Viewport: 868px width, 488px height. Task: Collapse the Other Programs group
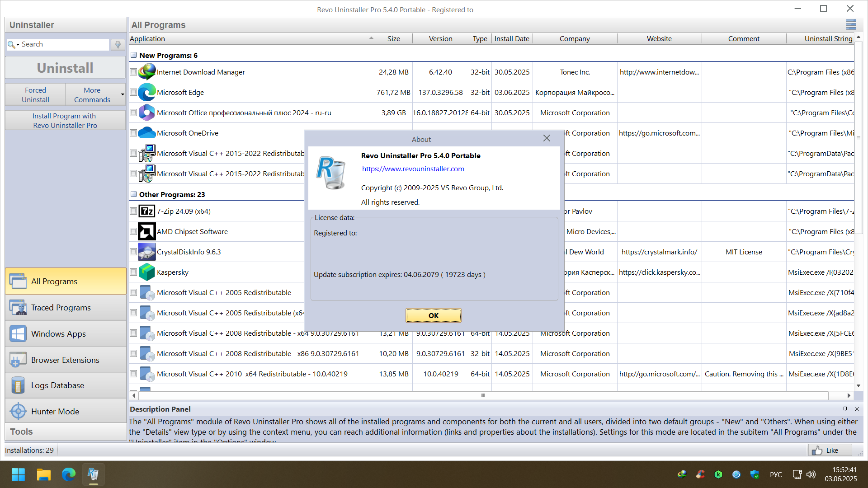134,194
